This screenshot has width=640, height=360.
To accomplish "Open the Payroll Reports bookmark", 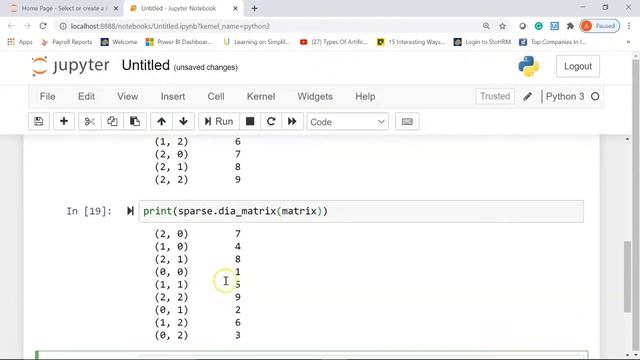I will (67, 42).
